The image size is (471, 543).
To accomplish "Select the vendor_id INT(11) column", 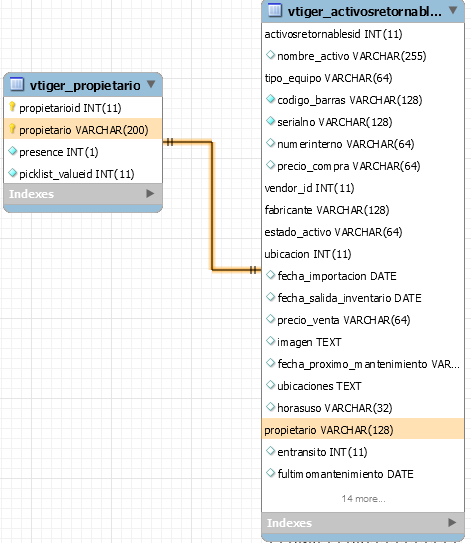I will click(x=363, y=188).
